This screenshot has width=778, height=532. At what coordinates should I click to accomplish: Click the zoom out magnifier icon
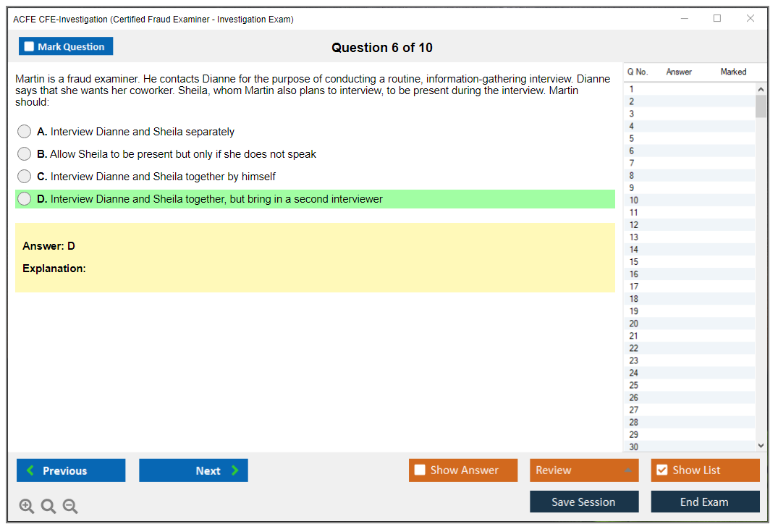(70, 507)
